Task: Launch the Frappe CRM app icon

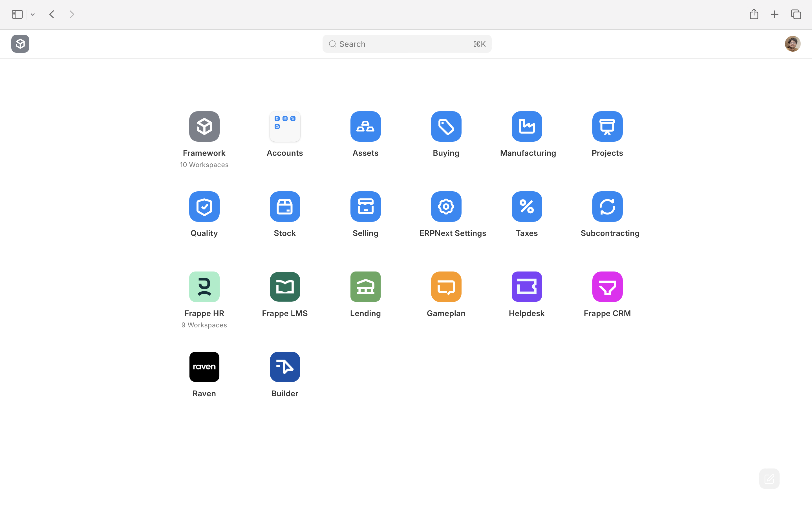Action: coord(607,286)
